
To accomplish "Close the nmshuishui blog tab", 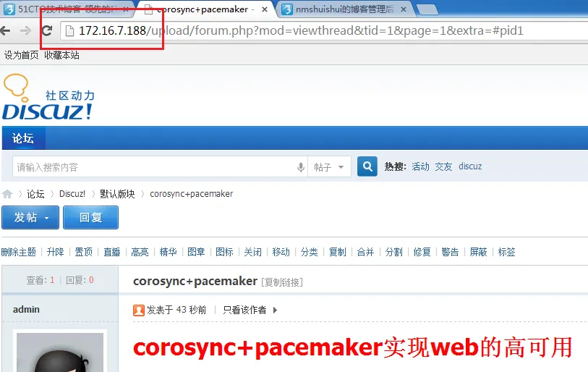I will [404, 9].
